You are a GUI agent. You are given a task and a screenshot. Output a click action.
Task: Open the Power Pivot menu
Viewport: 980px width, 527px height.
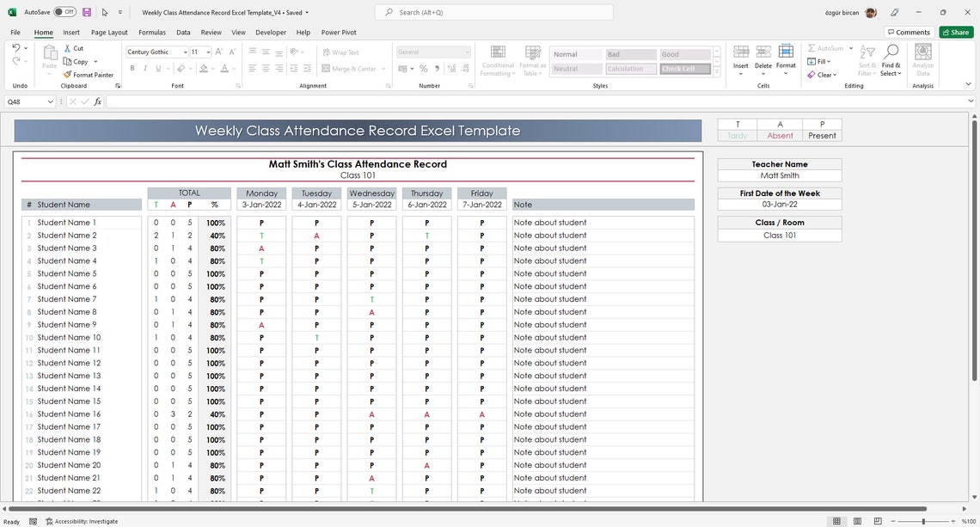(x=338, y=32)
